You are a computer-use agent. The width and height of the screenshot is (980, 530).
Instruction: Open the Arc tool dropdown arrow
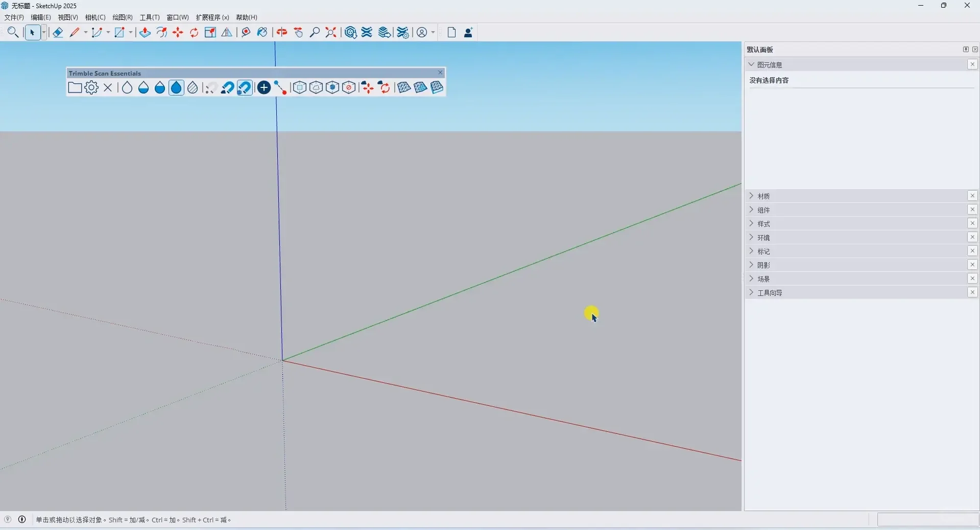click(108, 33)
